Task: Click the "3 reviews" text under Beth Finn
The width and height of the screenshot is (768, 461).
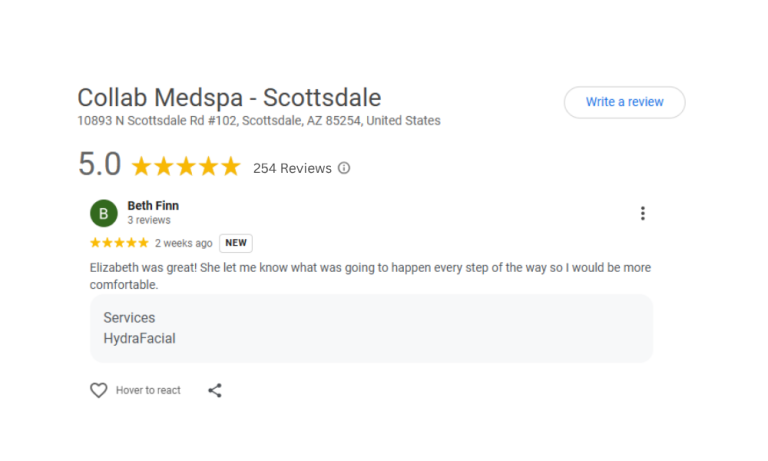Action: [x=149, y=220]
